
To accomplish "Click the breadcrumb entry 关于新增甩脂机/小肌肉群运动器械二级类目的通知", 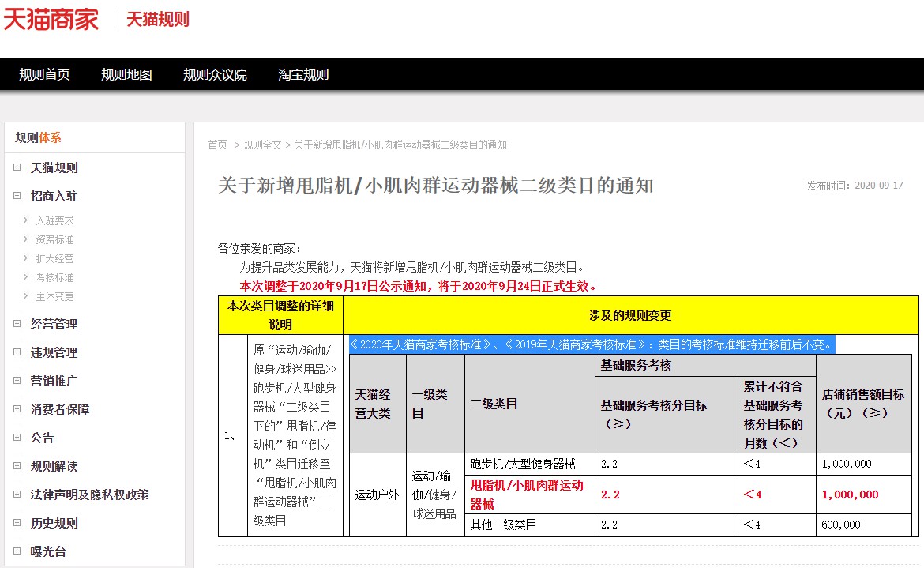I will click(400, 145).
